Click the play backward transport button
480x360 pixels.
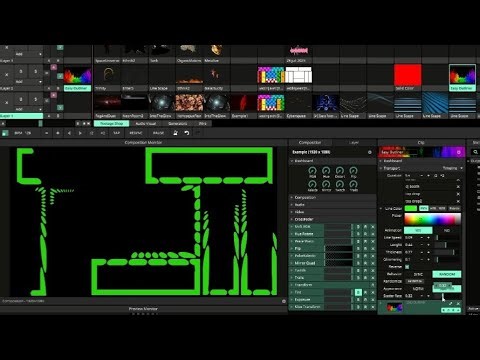(x=69, y=133)
